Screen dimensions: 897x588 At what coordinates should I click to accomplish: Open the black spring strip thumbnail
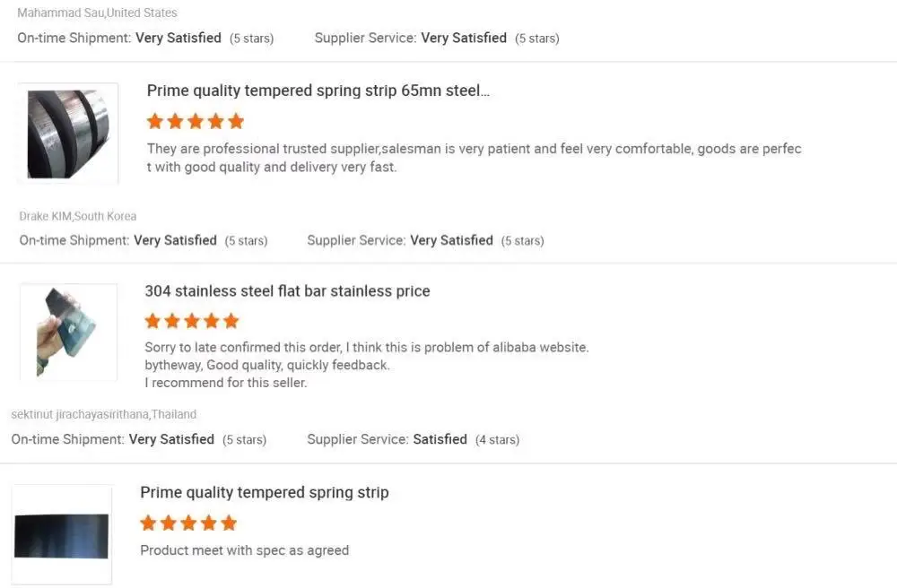click(x=62, y=535)
